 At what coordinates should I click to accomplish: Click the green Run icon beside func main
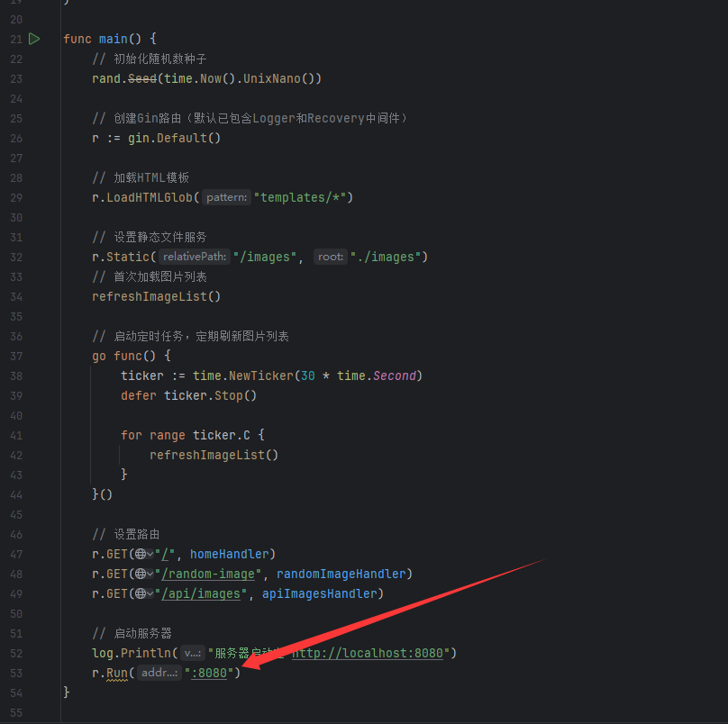click(34, 39)
